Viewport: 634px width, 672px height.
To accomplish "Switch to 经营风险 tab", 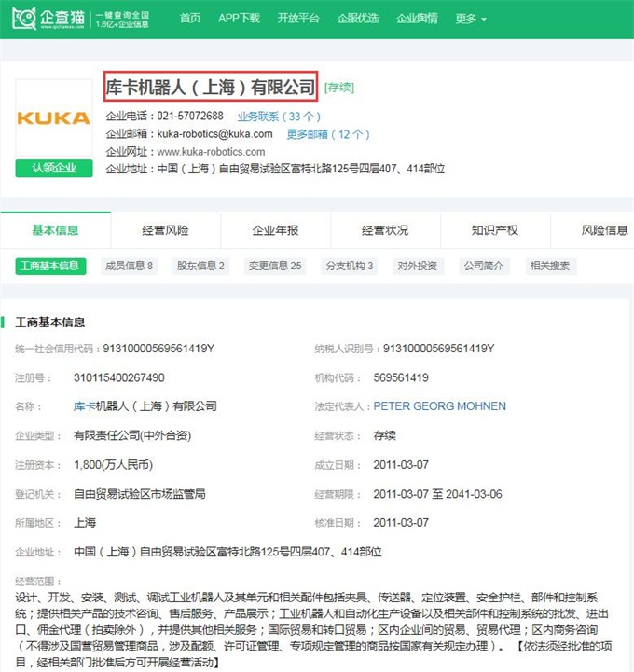I will [165, 230].
